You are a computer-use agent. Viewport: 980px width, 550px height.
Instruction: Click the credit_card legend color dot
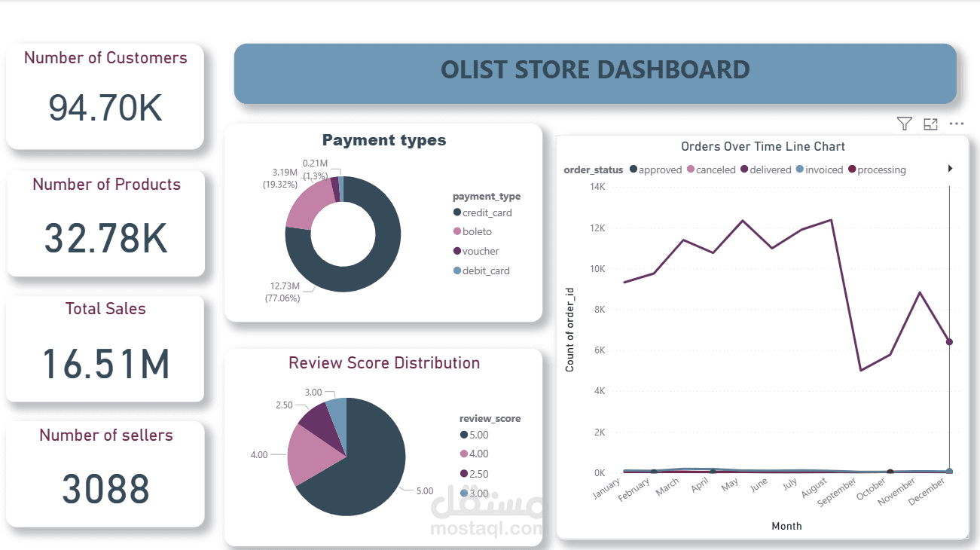click(x=456, y=212)
